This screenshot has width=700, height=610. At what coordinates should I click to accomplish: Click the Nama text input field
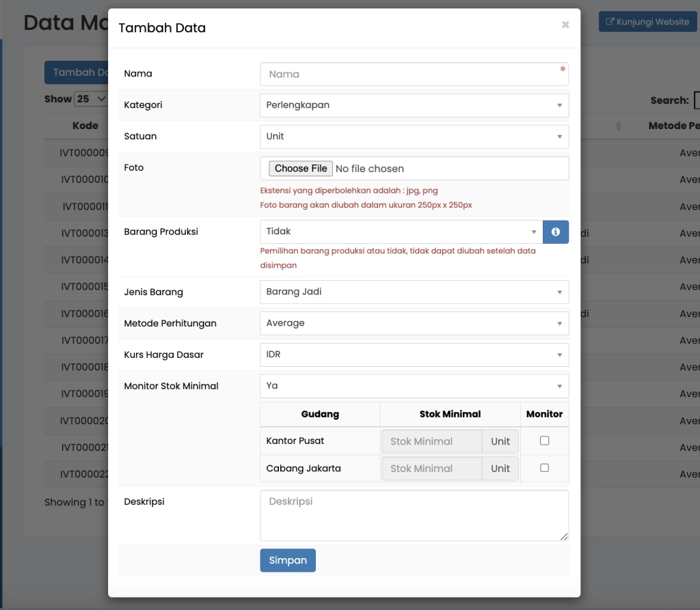[x=414, y=74]
